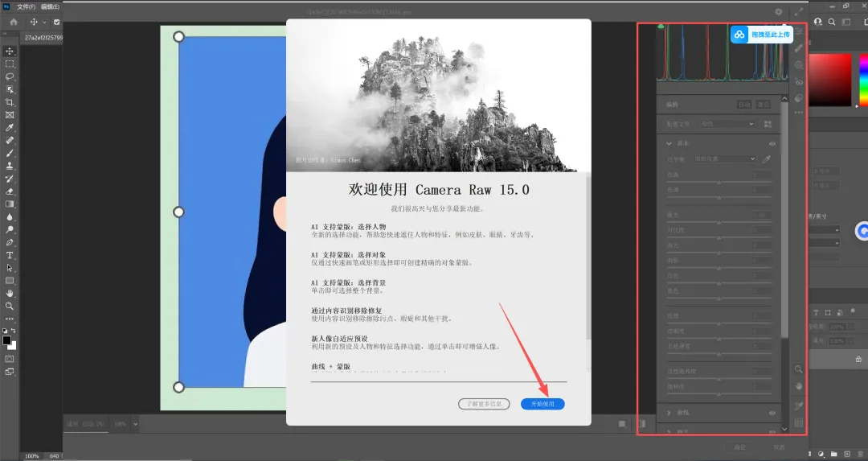
Task: Click the welcome dialog scrollbar
Action: 588,257
